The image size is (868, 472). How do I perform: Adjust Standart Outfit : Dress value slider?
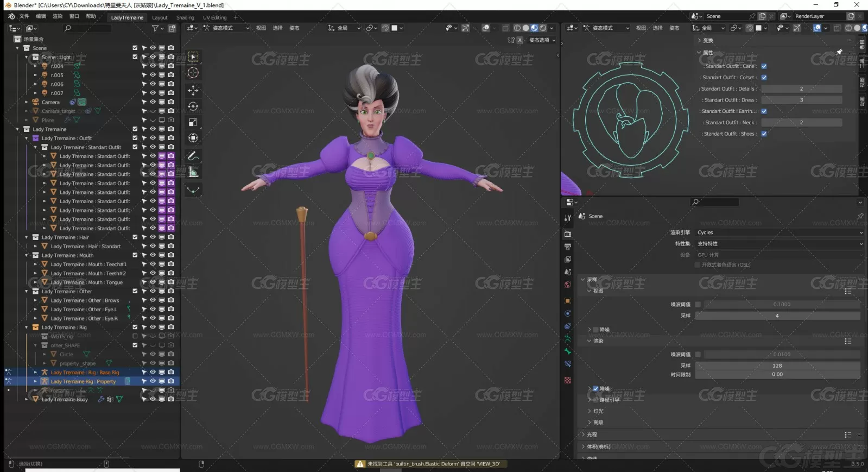[801, 100]
